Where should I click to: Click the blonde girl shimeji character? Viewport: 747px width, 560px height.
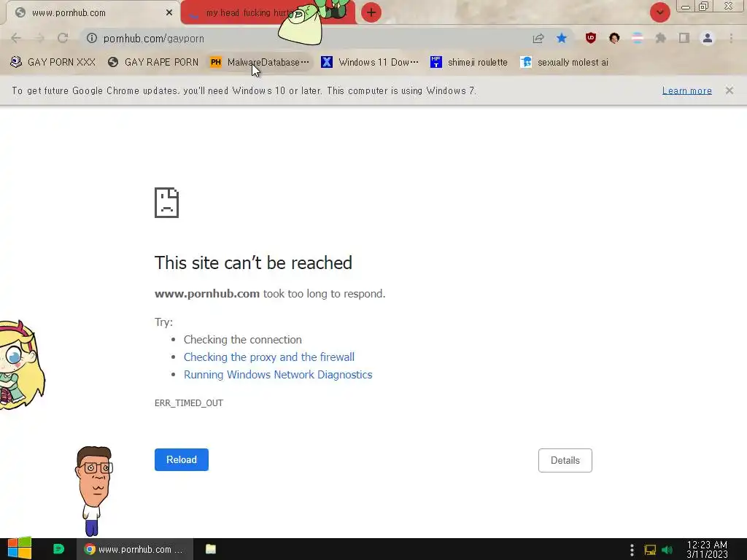coord(22,365)
